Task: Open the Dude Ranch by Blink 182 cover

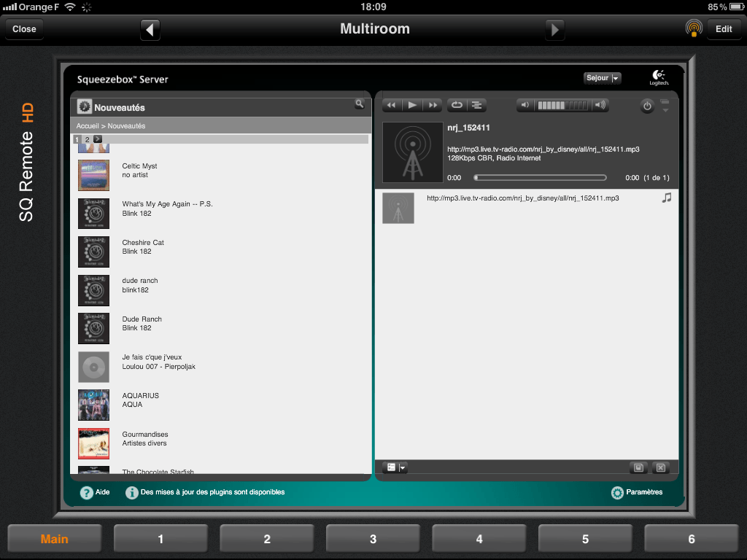Action: click(x=94, y=329)
